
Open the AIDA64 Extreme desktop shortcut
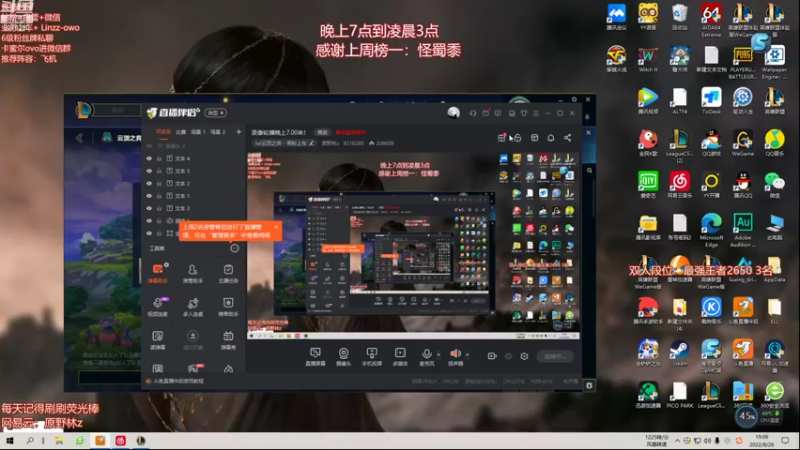tap(711, 20)
